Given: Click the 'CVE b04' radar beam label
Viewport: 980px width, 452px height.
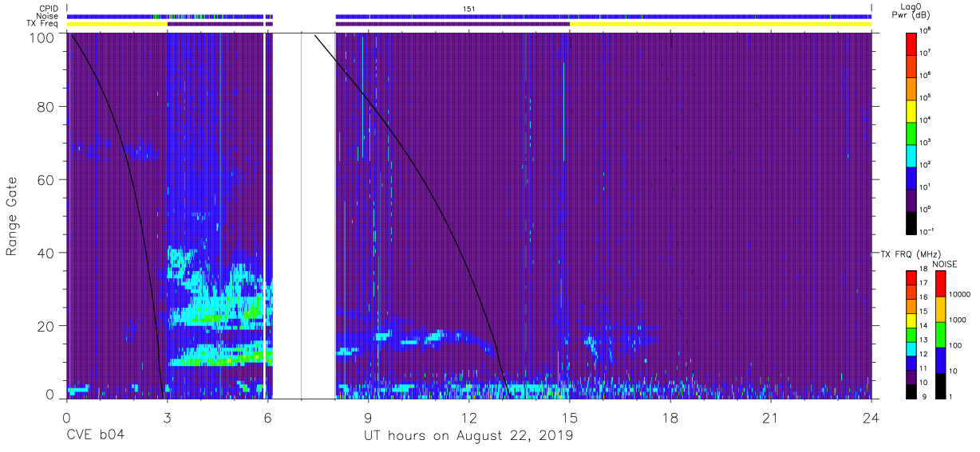Looking at the screenshot, I should (95, 435).
